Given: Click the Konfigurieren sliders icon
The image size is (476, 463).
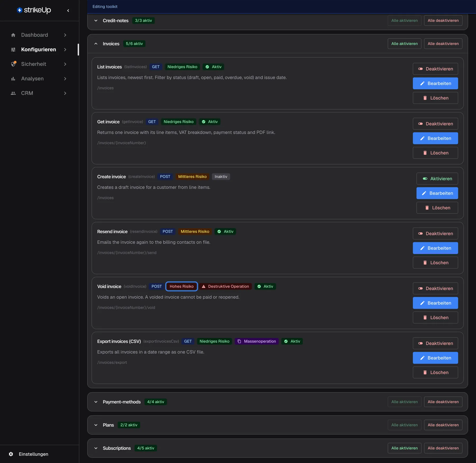Looking at the screenshot, I should [13, 49].
